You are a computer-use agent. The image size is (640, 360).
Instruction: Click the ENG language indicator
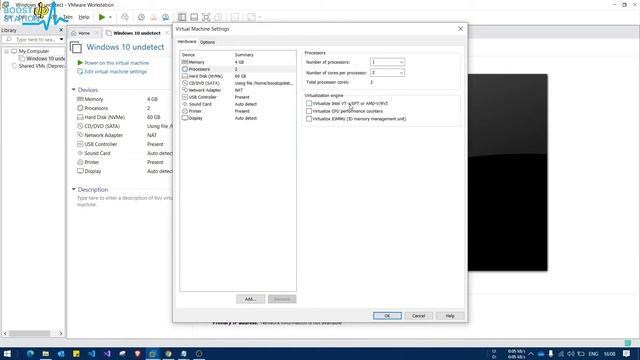[593, 354]
